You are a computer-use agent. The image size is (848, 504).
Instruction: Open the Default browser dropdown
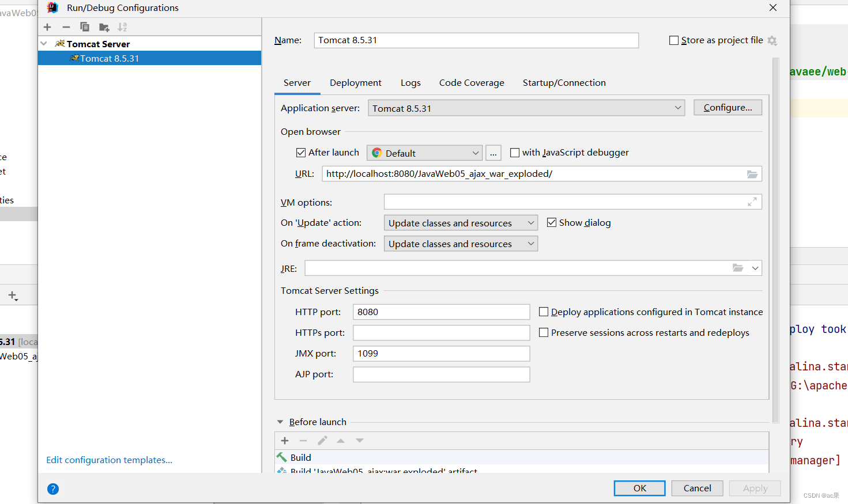click(x=424, y=153)
